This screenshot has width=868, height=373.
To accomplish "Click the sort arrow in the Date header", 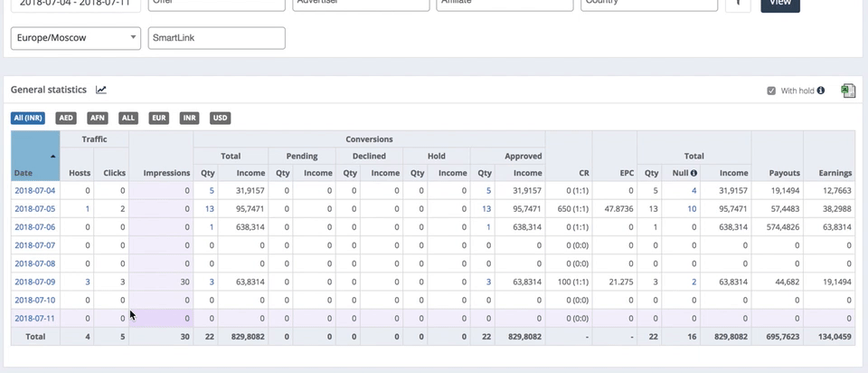I will click(52, 157).
